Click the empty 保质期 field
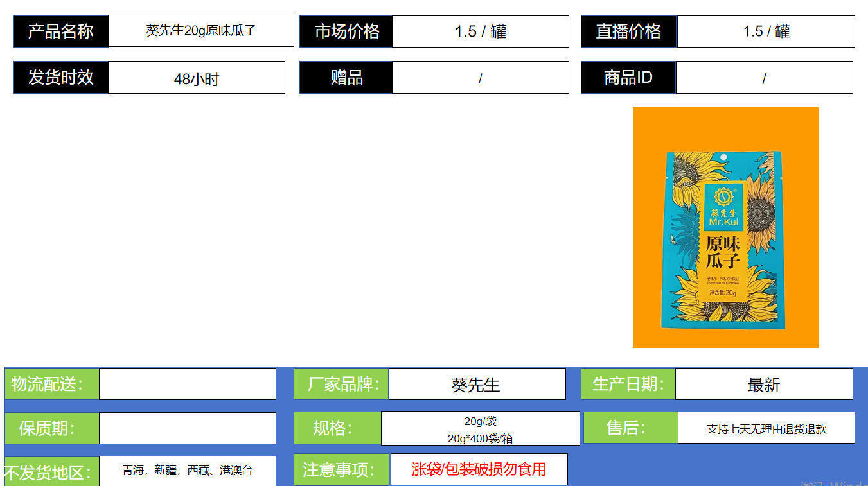This screenshot has height=486, width=868. 187,428
